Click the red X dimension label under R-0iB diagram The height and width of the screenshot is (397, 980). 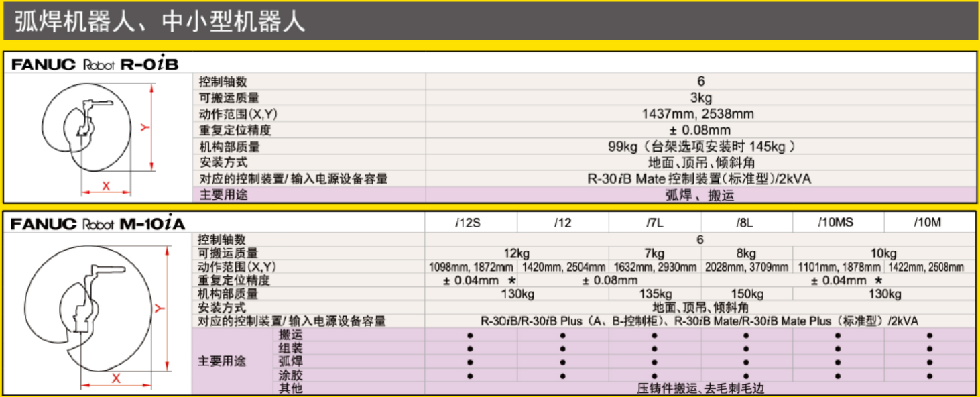click(x=105, y=186)
